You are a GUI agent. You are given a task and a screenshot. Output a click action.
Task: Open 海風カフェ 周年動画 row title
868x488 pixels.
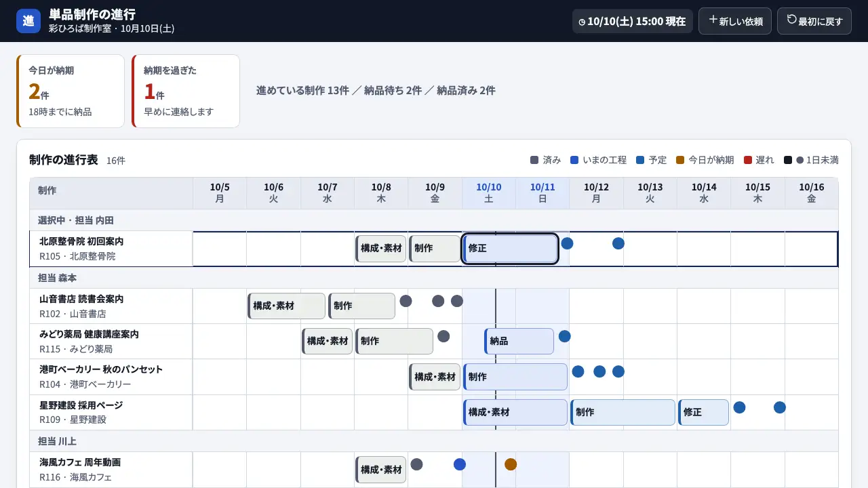[x=80, y=462]
